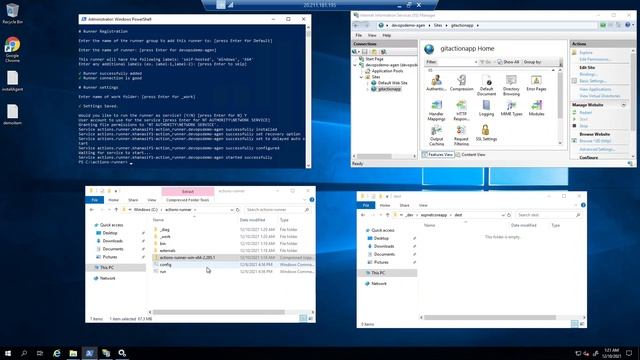This screenshot has width=640, height=360.
Task: Expand address history dropdown in dest Explorer
Action: pyautogui.click(x=502, y=215)
